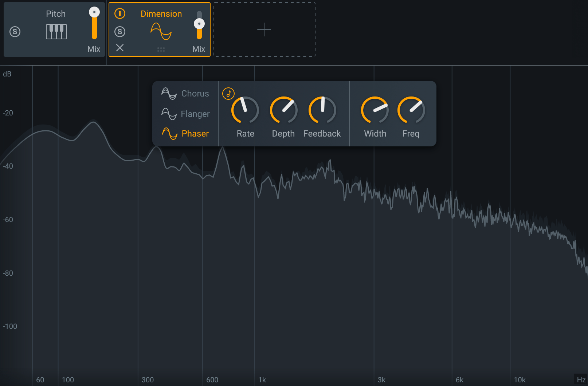Image resolution: width=588 pixels, height=386 pixels.
Task: Click the 100 frequency axis label
Action: pyautogui.click(x=68, y=380)
